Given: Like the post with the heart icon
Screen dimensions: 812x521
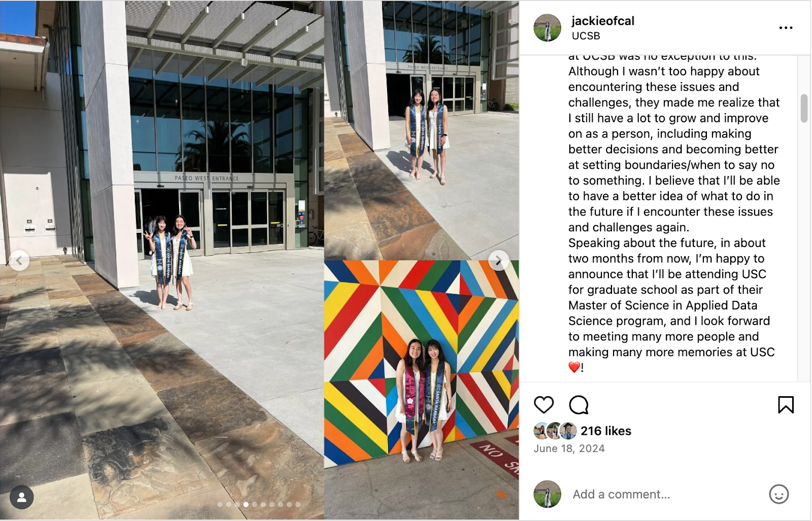Looking at the screenshot, I should tap(544, 405).
